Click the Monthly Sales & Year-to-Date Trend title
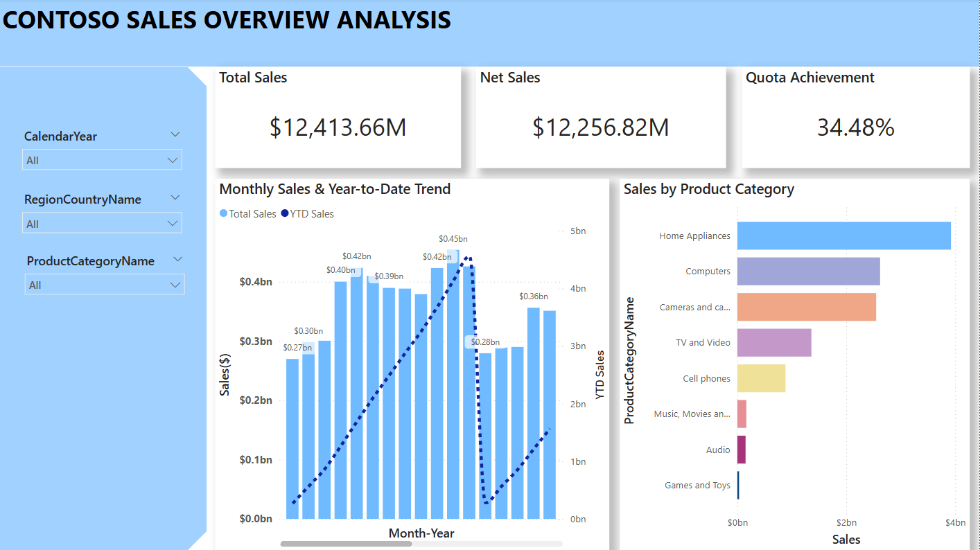This screenshot has width=980, height=550. coord(335,188)
